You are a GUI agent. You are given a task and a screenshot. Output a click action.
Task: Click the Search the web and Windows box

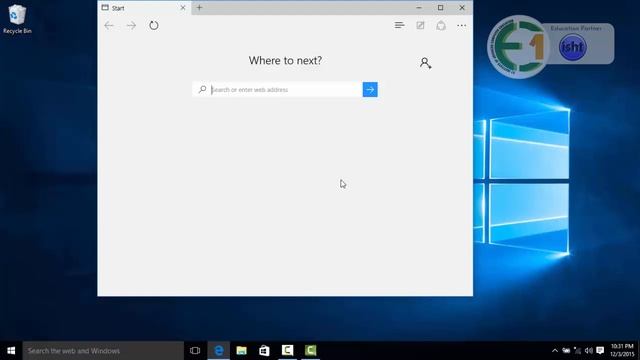pos(103,351)
